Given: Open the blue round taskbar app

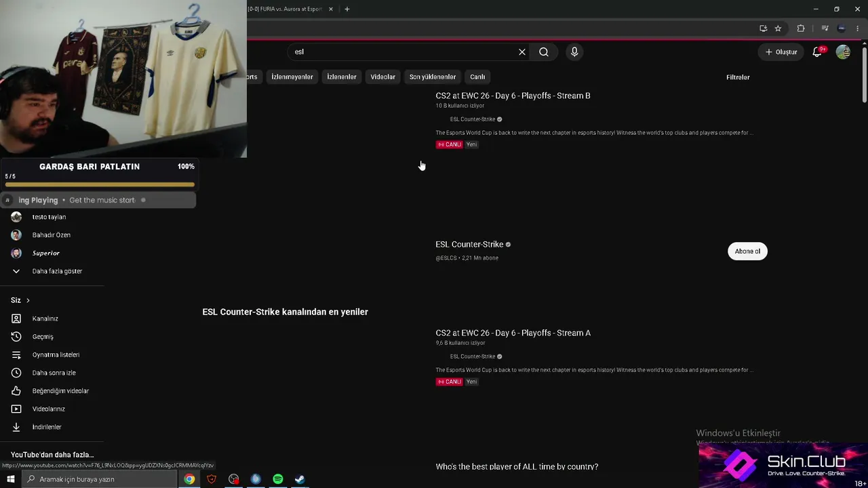Looking at the screenshot, I should tap(256, 479).
